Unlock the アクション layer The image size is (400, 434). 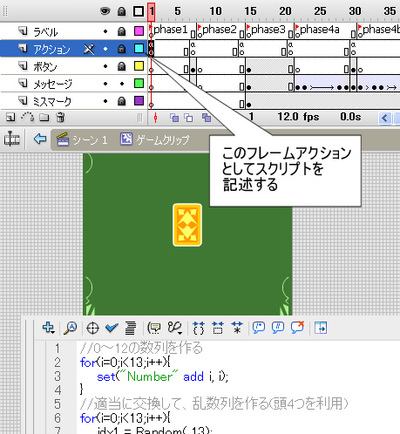point(122,49)
